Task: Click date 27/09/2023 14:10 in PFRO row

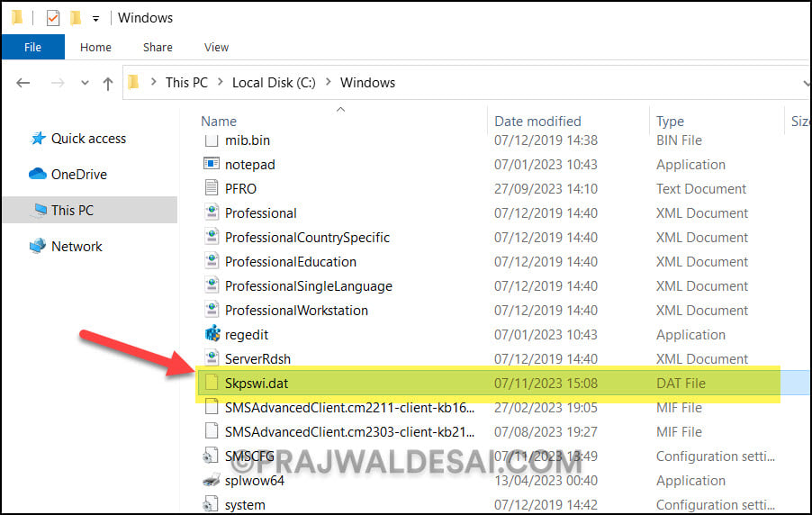Action: coord(546,188)
